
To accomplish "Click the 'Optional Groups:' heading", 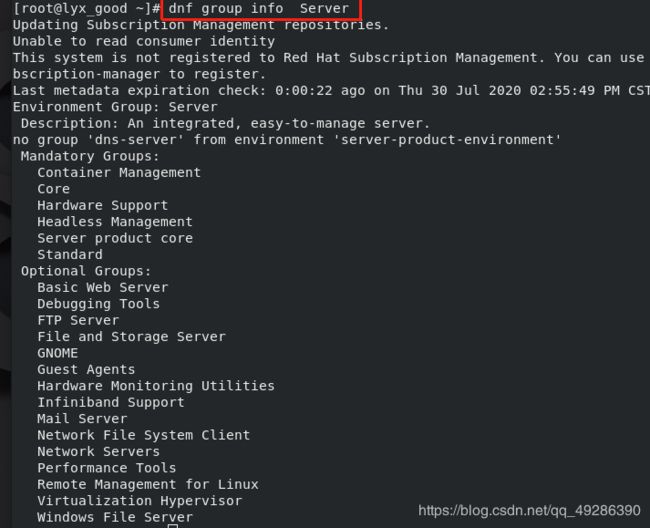I will 86,271.
